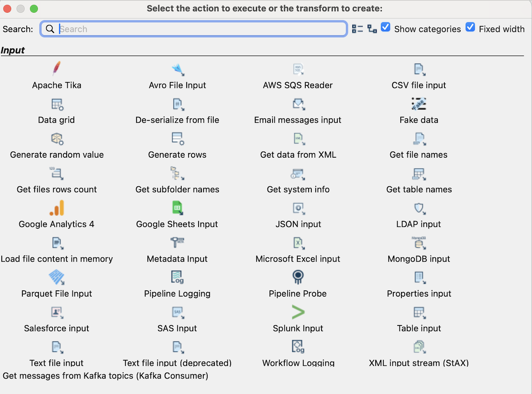Choose the Microsoft Excel input icon
532x394 pixels.
click(298, 243)
